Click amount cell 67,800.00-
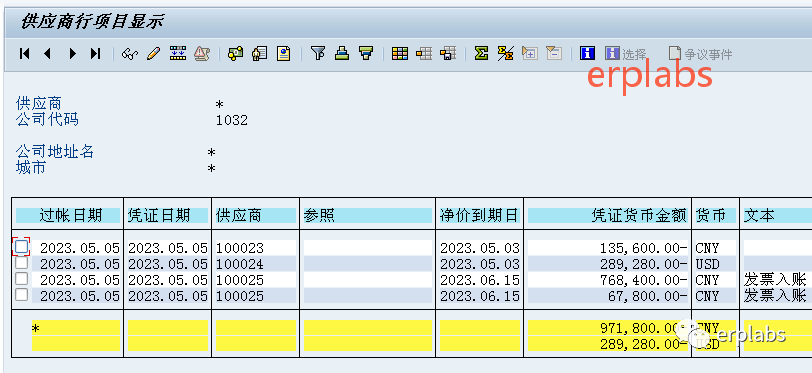The width and height of the screenshot is (812, 373). pyautogui.click(x=607, y=296)
